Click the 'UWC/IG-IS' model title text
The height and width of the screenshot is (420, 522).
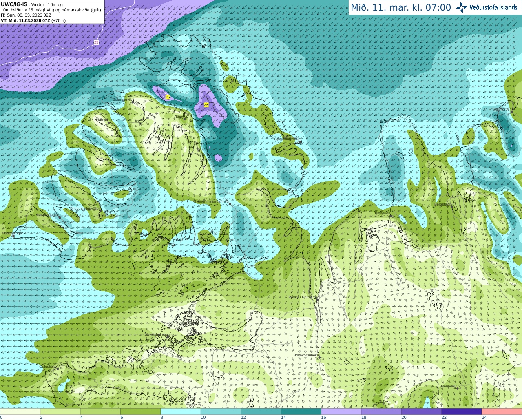click(14, 4)
